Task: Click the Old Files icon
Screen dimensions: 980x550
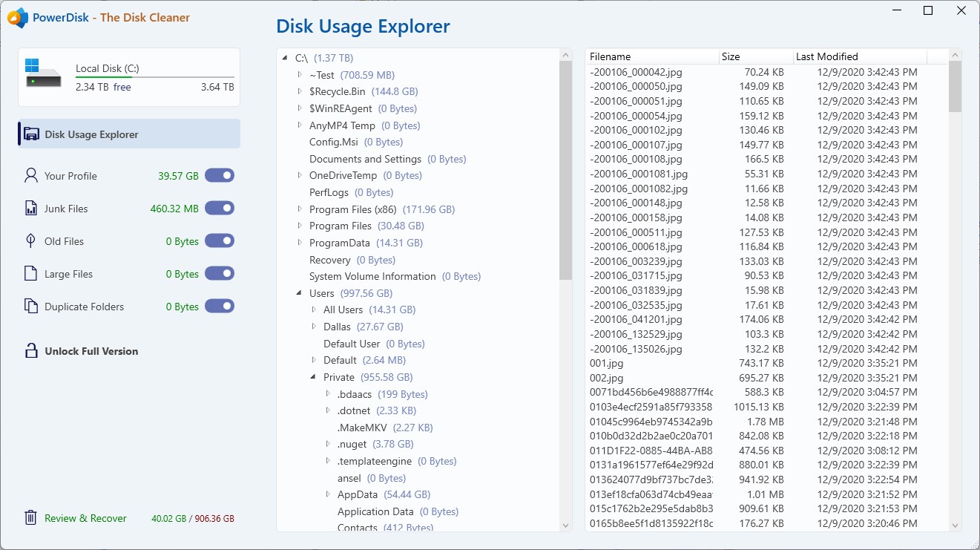Action: [31, 241]
